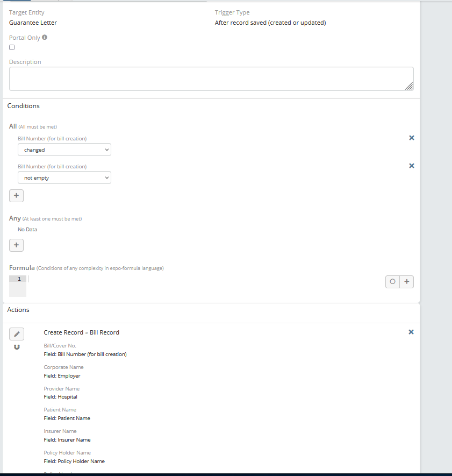Click the formula circle check button
The width and height of the screenshot is (452, 476).
[x=392, y=281]
